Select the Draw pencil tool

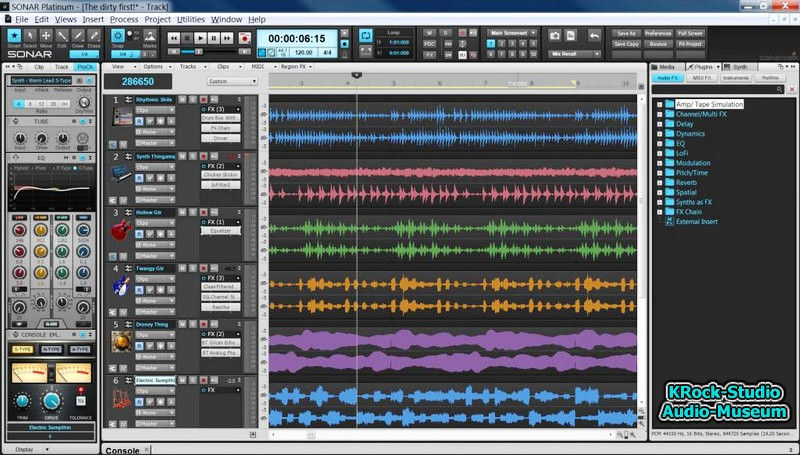tap(78, 36)
